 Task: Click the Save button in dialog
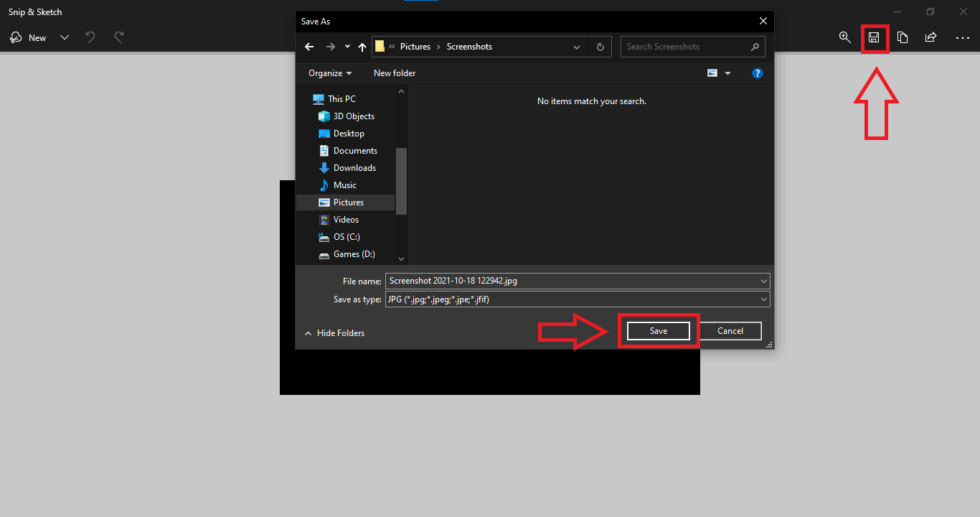coord(659,331)
